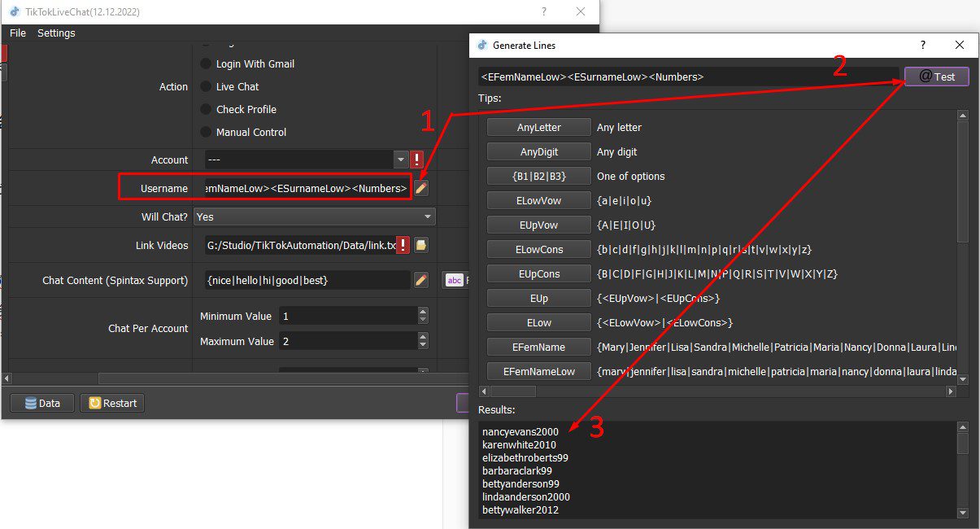Click red warning icon beside Account dropdown
Screen dimensions: 980x529
tap(417, 160)
